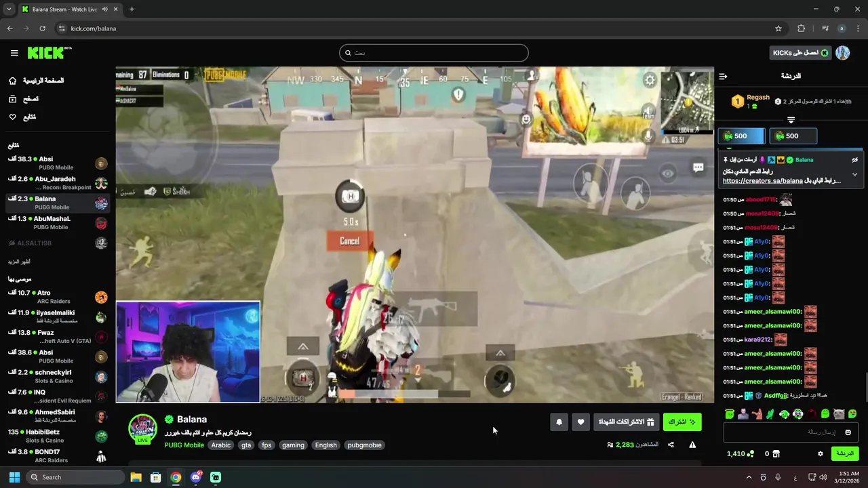Click the gift subscriptions button

tap(627, 422)
